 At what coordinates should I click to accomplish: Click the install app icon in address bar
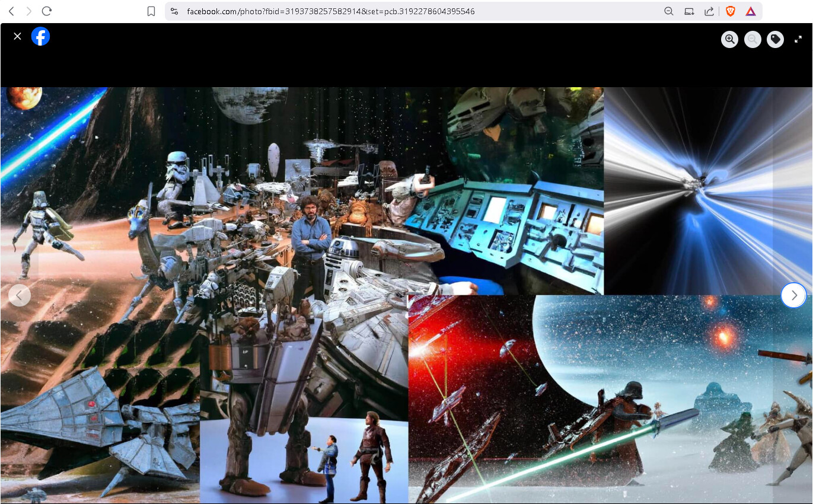click(x=689, y=11)
